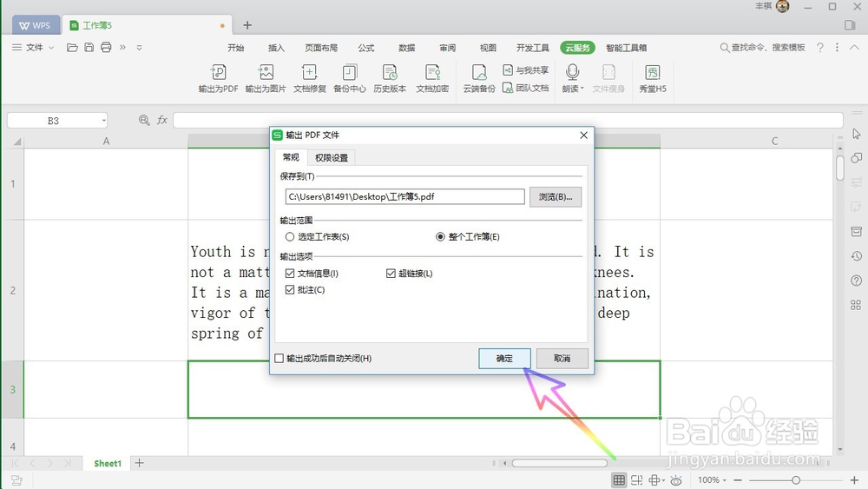Click the right sidebar apps grid icon
868x489 pixels.
pos(857,305)
